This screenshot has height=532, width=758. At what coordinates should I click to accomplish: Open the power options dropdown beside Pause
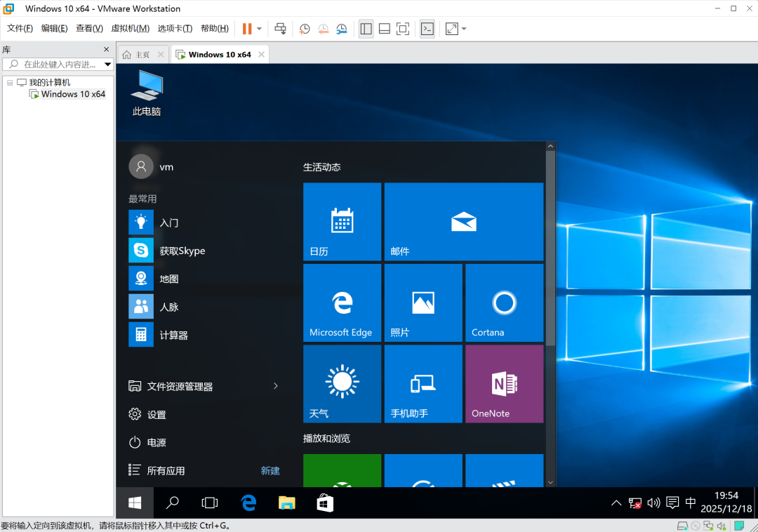click(x=260, y=29)
